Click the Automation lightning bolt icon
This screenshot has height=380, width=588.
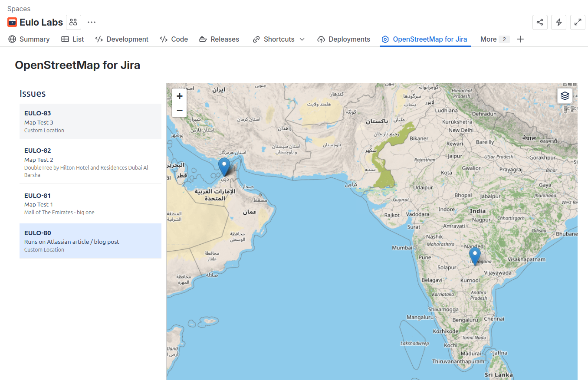pyautogui.click(x=558, y=22)
